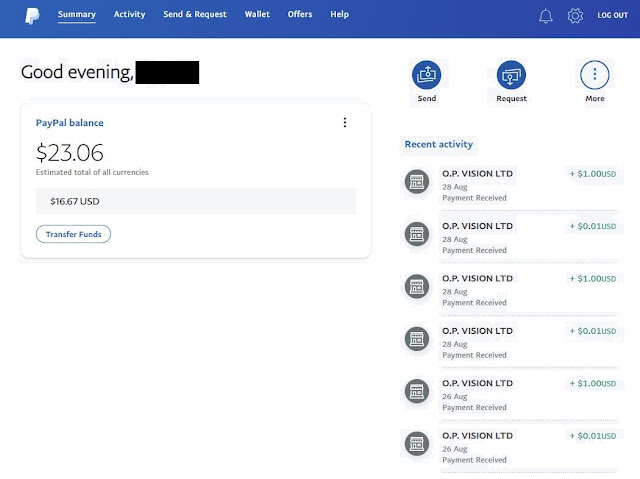Click merchant icon of second 28 Aug +$0.01 payment

(417, 339)
